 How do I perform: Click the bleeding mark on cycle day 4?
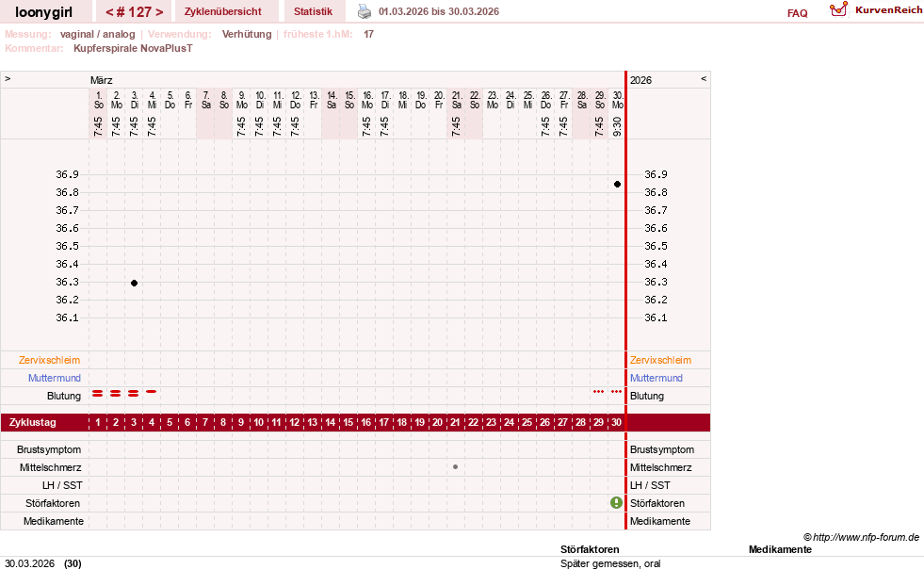152,392
